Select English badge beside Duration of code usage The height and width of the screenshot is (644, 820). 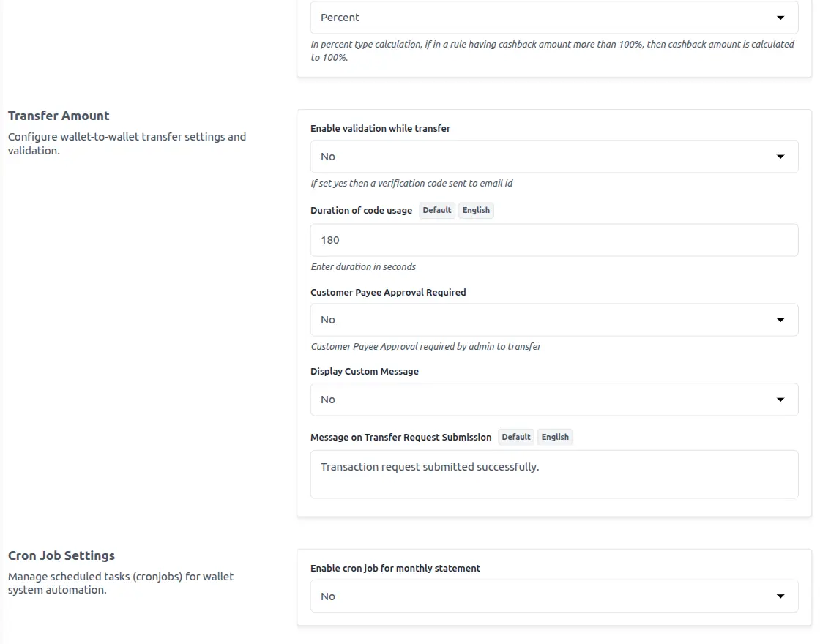click(476, 211)
